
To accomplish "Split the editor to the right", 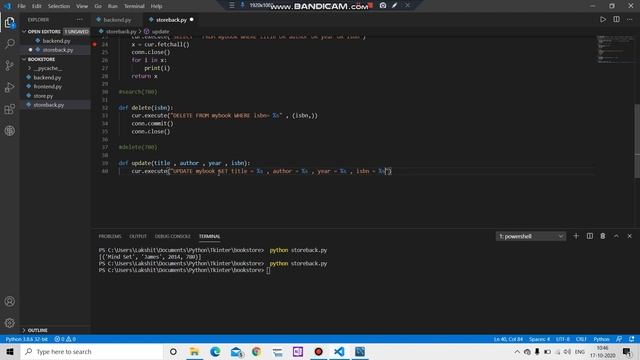I will click(616, 20).
